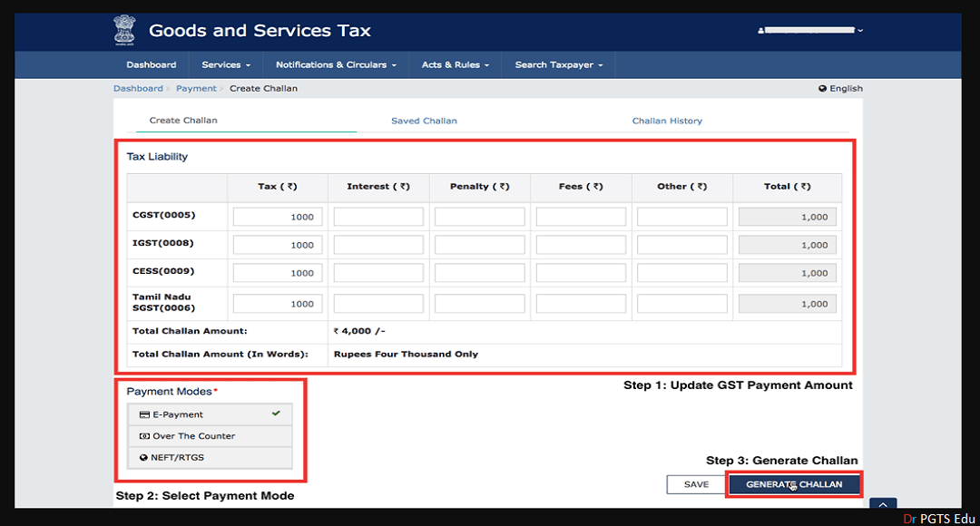Viewport: 980px width, 526px height.
Task: Click the IGST Penalty input field
Action: click(480, 245)
